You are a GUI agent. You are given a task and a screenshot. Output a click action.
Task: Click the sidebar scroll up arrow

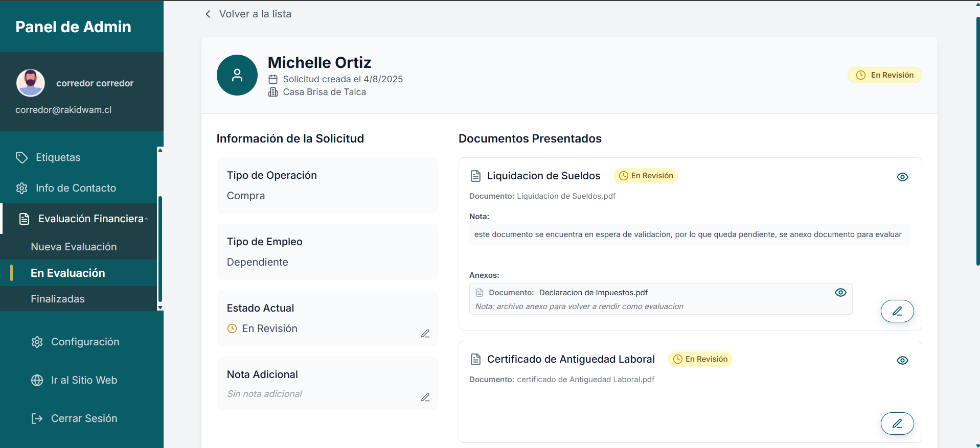(160, 150)
